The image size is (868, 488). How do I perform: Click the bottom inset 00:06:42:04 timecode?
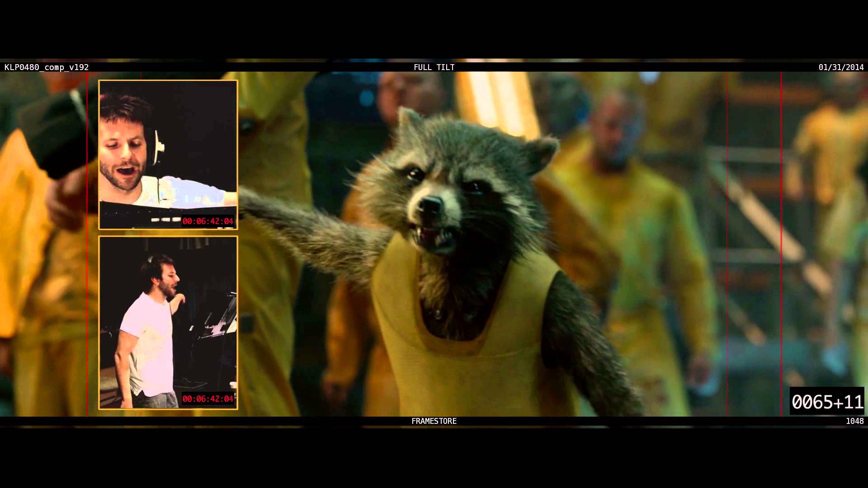pyautogui.click(x=208, y=399)
